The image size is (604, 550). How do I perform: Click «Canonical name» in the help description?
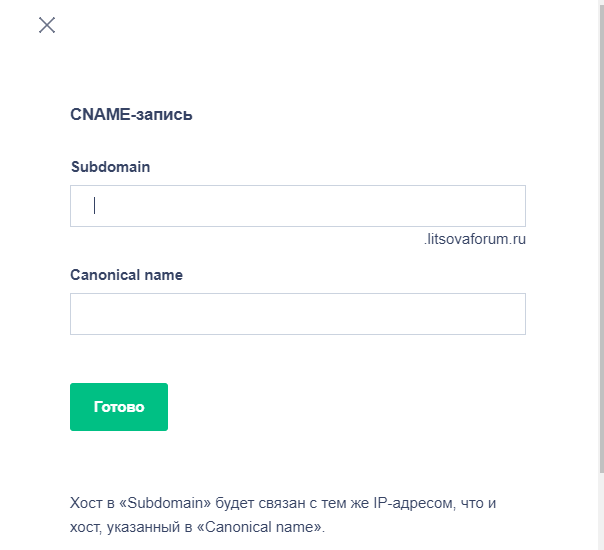click(259, 527)
